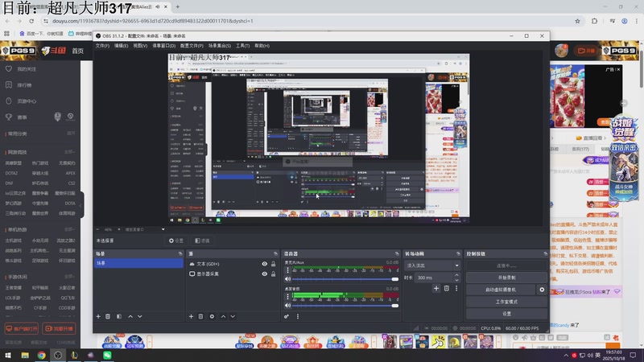Open OBS from Windows taskbar
Screen dimensions: 644x362
coord(58,356)
